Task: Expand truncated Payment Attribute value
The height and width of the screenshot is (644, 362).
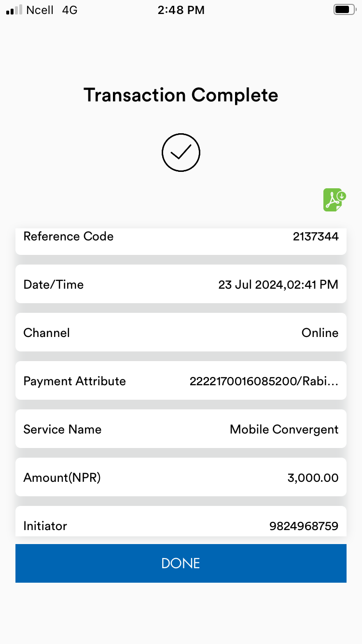Action: pyautogui.click(x=264, y=381)
